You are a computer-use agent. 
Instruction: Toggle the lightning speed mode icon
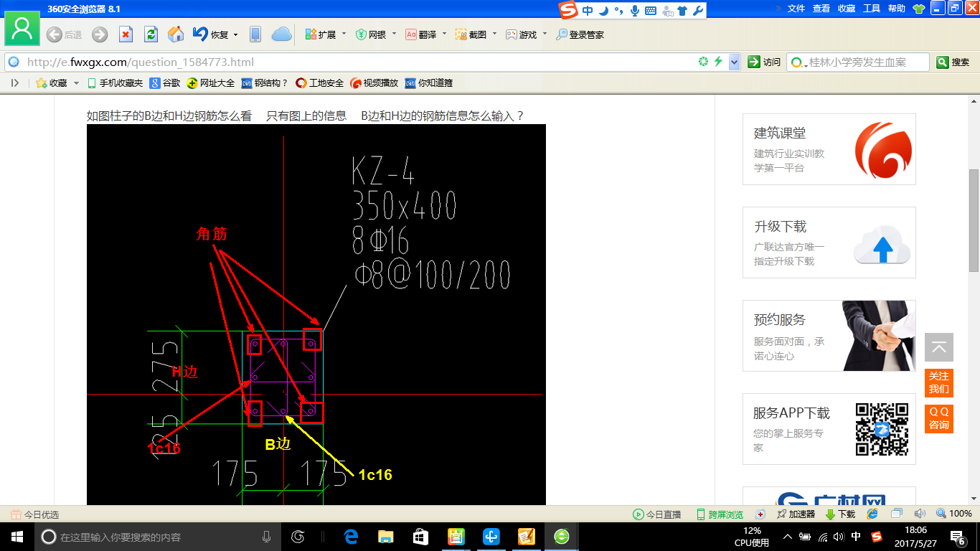click(717, 62)
